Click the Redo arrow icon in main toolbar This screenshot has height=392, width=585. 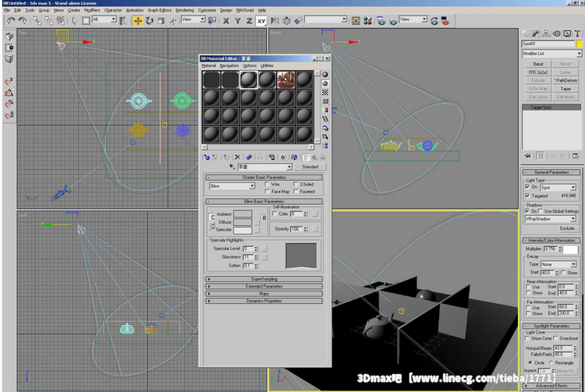tap(23, 20)
